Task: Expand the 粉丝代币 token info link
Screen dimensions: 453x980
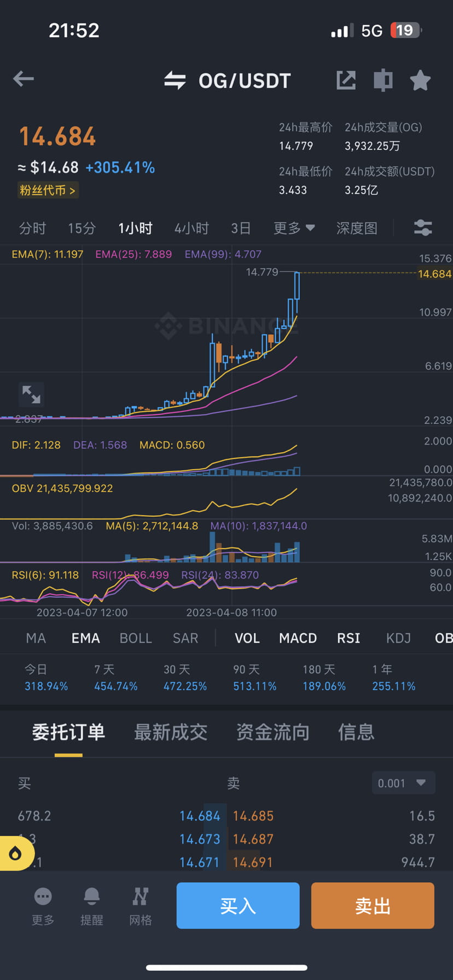Action: [48, 190]
